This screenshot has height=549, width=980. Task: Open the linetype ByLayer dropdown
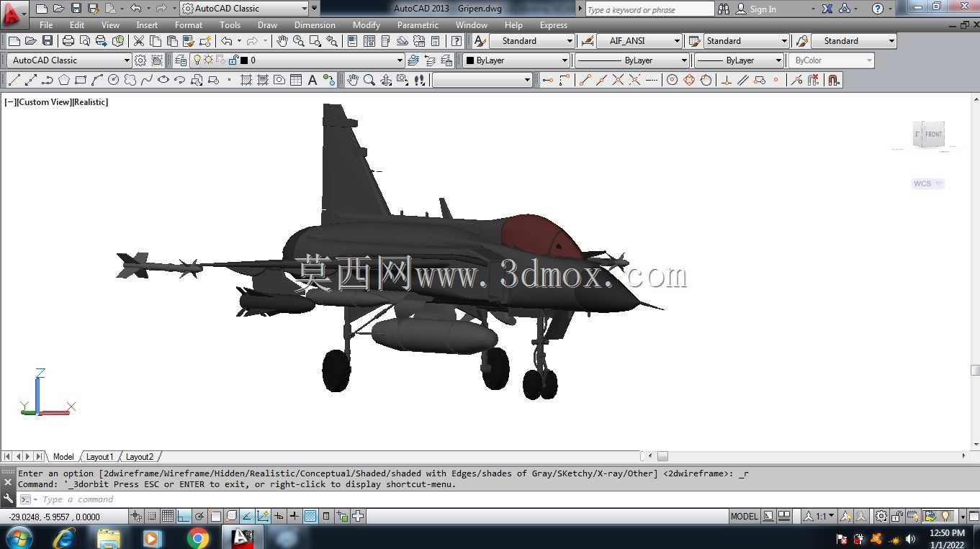pyautogui.click(x=631, y=60)
